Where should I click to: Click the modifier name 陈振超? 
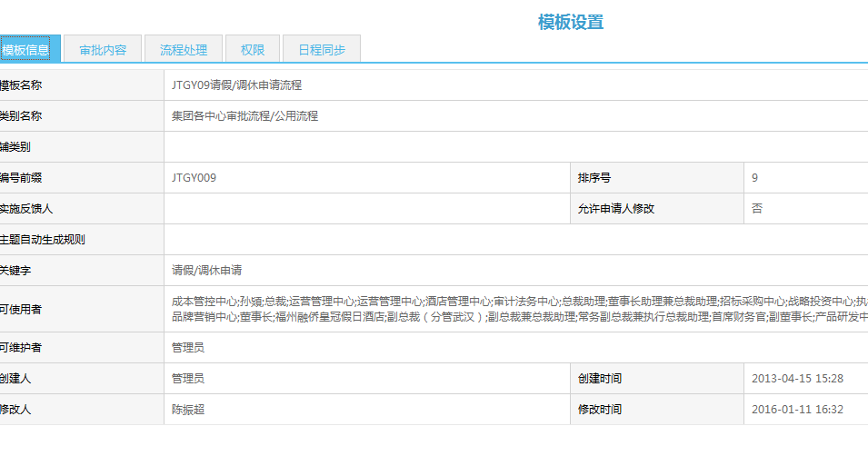(188, 410)
